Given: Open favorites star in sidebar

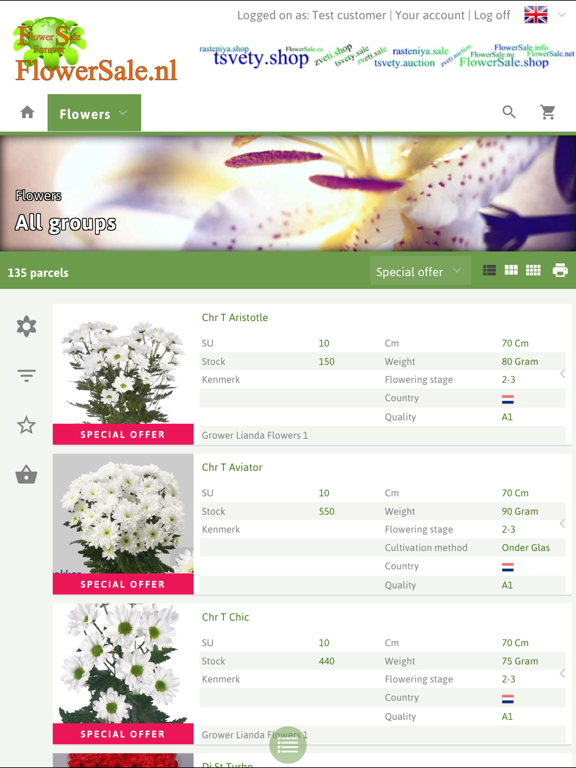Looking at the screenshot, I should pos(26,425).
